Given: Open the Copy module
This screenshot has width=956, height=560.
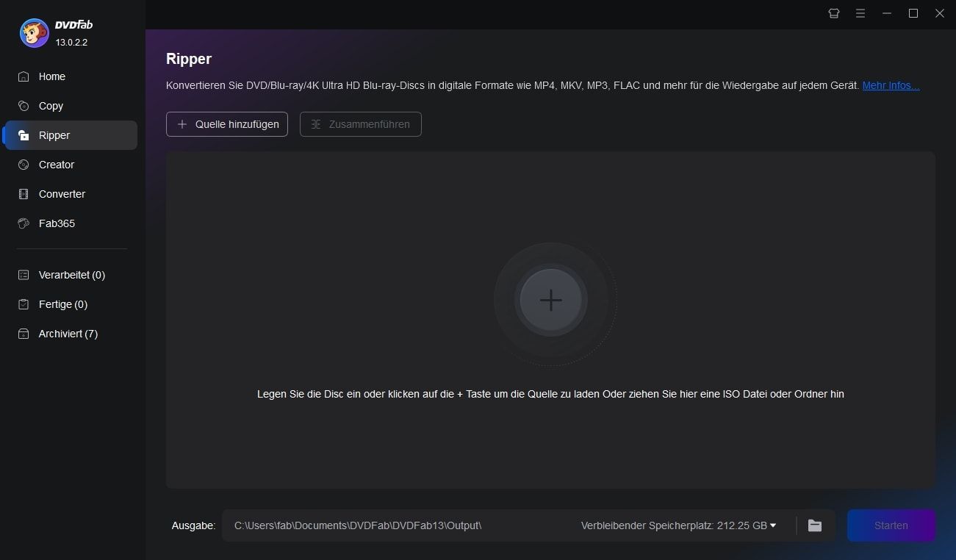Looking at the screenshot, I should (71, 106).
